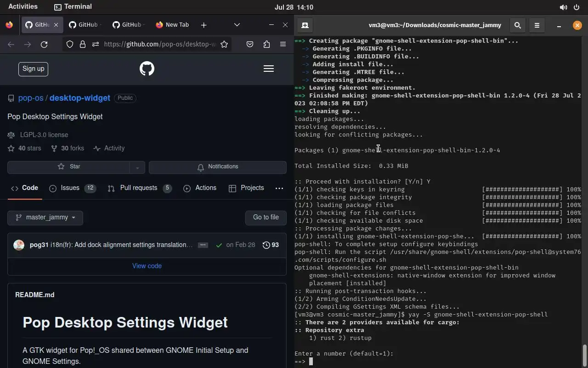Click the power icon in top bar

(x=577, y=7)
